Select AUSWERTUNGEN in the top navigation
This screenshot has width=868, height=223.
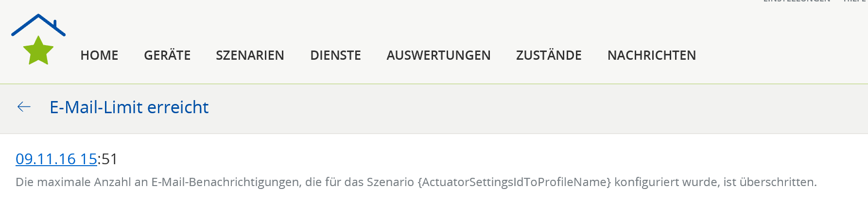438,55
